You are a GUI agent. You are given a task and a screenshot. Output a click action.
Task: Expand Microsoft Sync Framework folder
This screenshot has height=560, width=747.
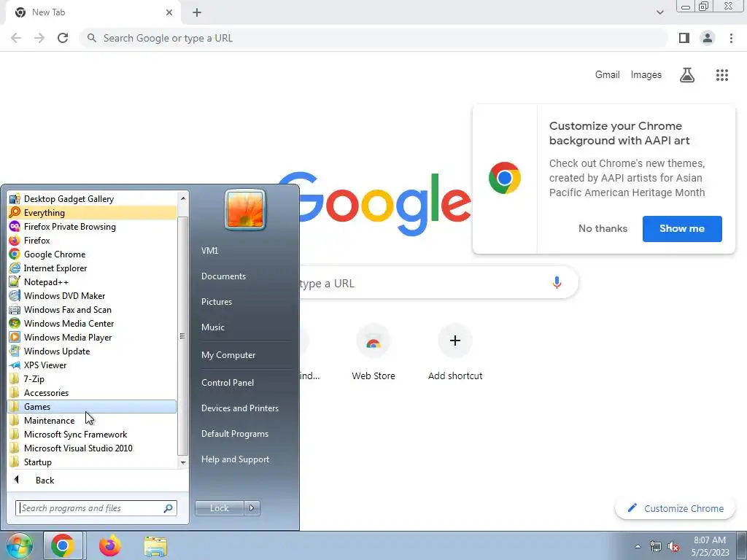[x=93, y=434]
